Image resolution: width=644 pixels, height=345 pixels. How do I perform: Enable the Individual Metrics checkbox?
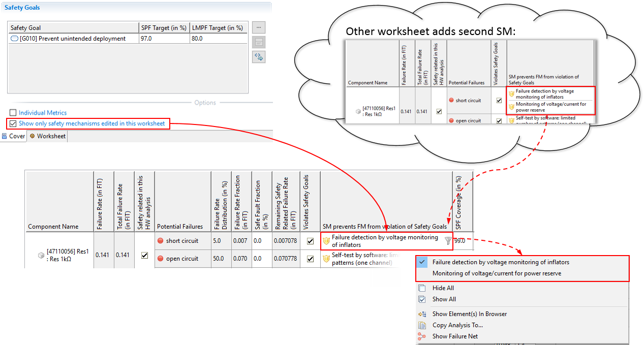13,113
